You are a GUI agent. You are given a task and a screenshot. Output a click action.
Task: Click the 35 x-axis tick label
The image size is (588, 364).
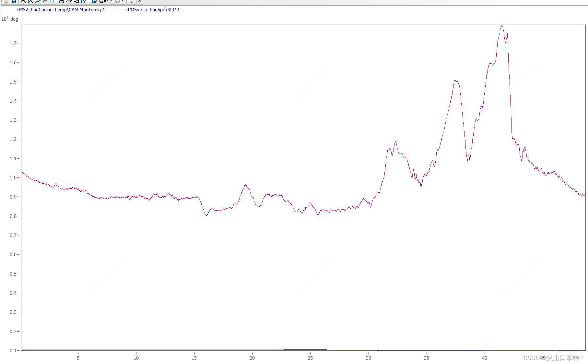427,358
